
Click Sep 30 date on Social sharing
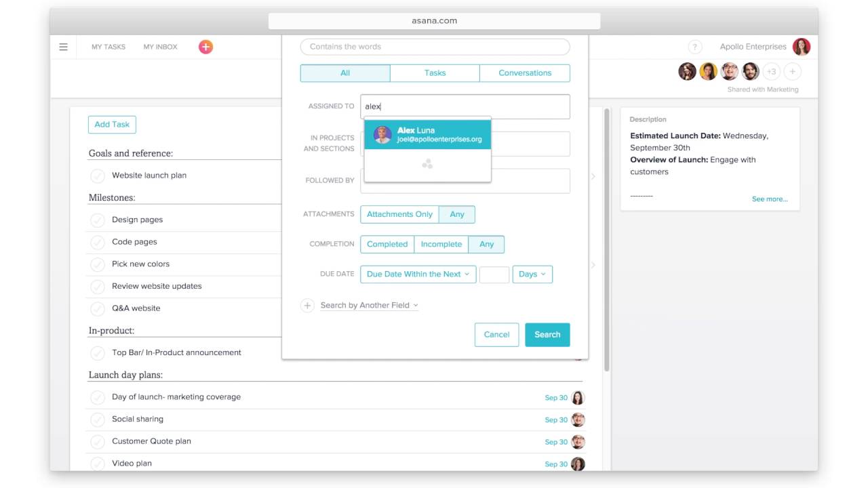pos(556,420)
